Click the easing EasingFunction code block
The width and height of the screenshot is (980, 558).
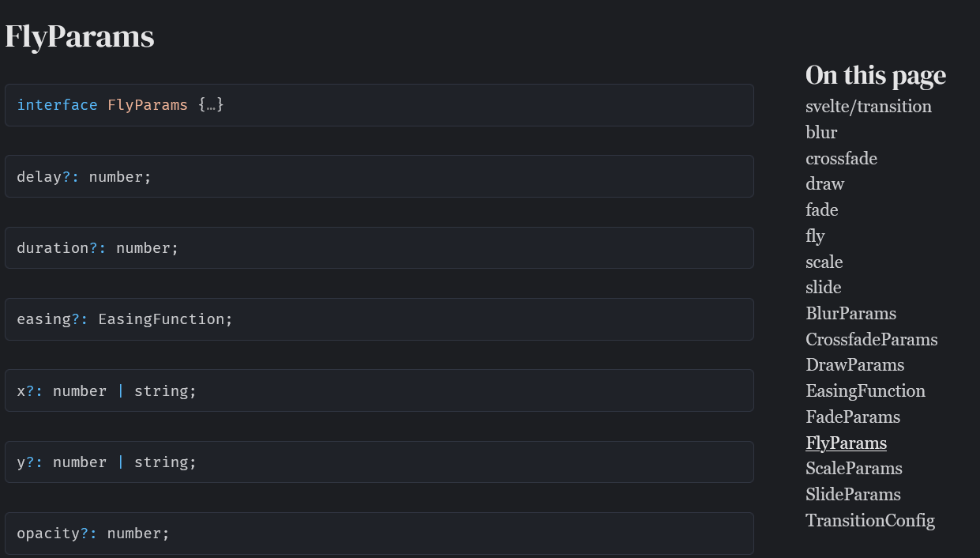tap(379, 319)
